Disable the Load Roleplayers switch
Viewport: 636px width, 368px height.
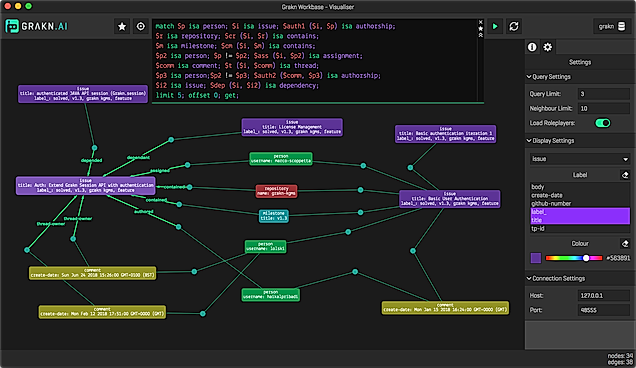pyautogui.click(x=602, y=123)
